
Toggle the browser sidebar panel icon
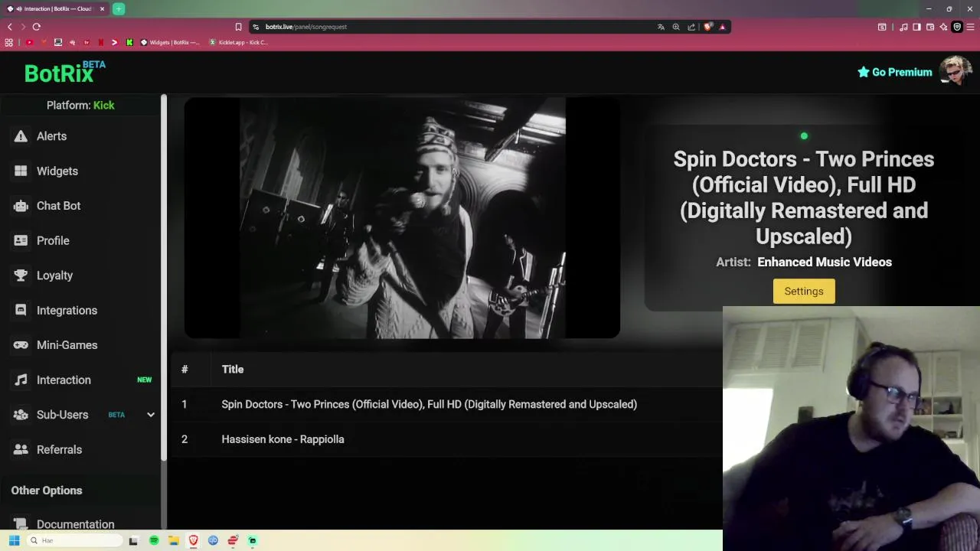(916, 27)
